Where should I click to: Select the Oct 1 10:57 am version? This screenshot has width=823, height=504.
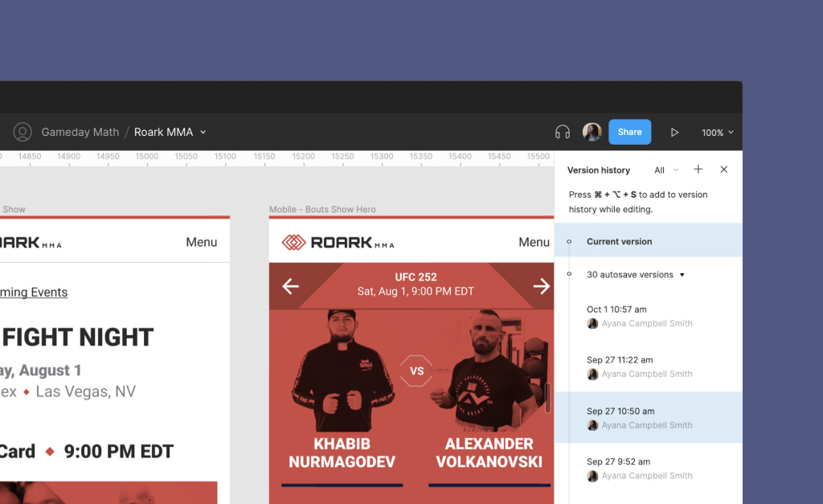pyautogui.click(x=649, y=316)
